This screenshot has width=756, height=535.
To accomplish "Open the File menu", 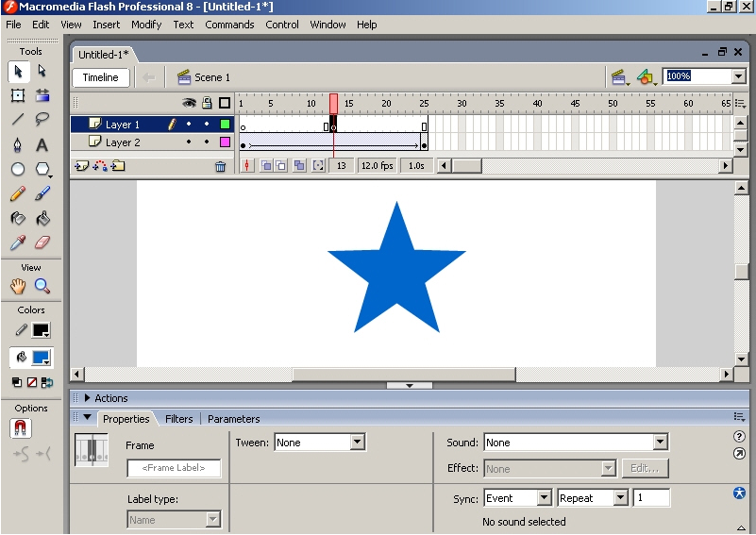I will coord(13,25).
